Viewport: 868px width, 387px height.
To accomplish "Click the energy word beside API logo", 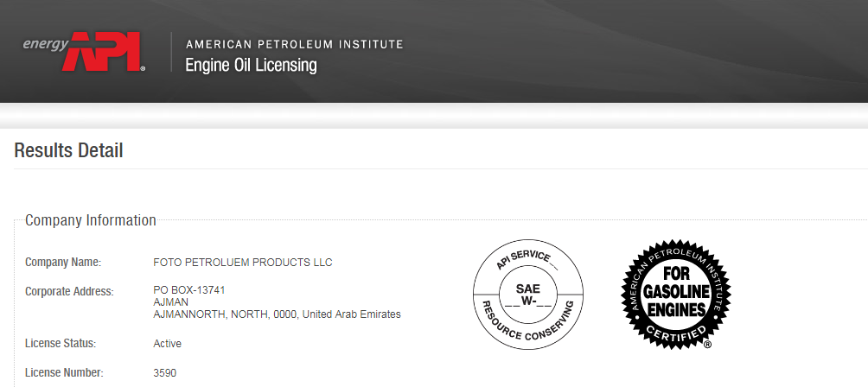I will point(46,44).
